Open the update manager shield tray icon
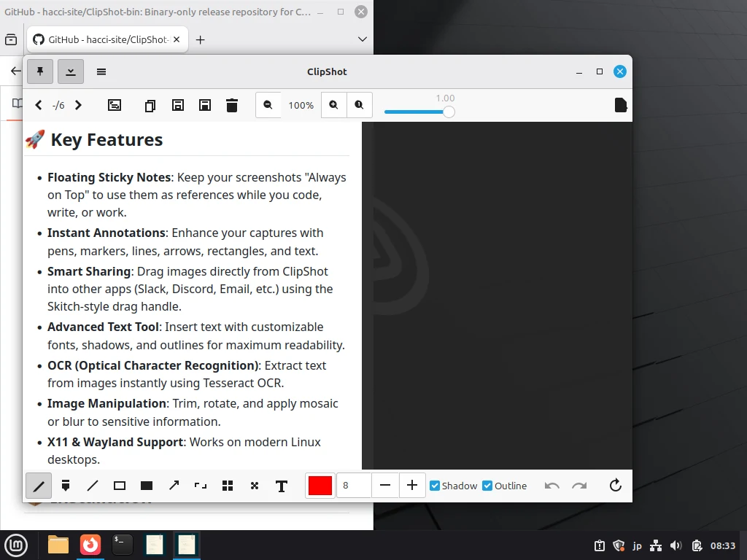Image resolution: width=747 pixels, height=560 pixels. pyautogui.click(x=619, y=545)
